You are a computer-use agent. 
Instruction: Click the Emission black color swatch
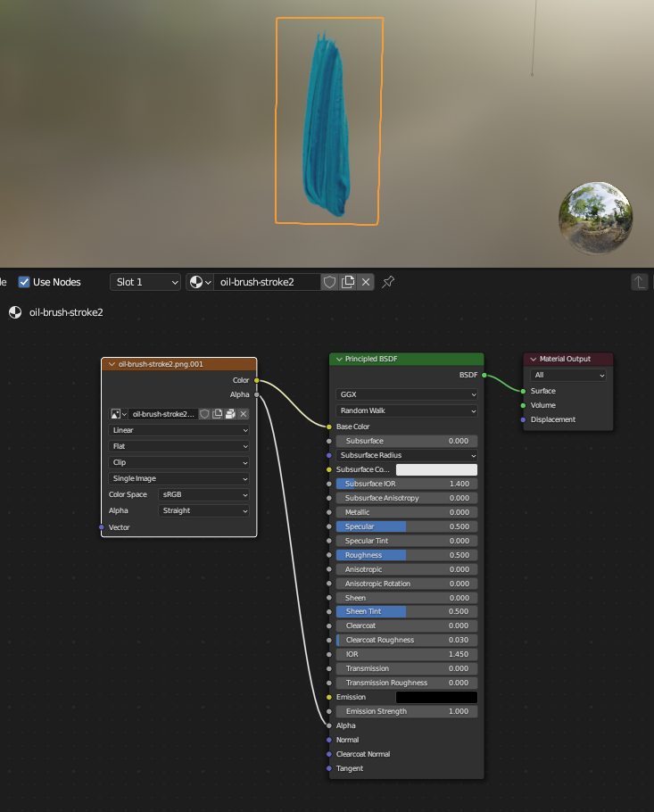point(436,697)
